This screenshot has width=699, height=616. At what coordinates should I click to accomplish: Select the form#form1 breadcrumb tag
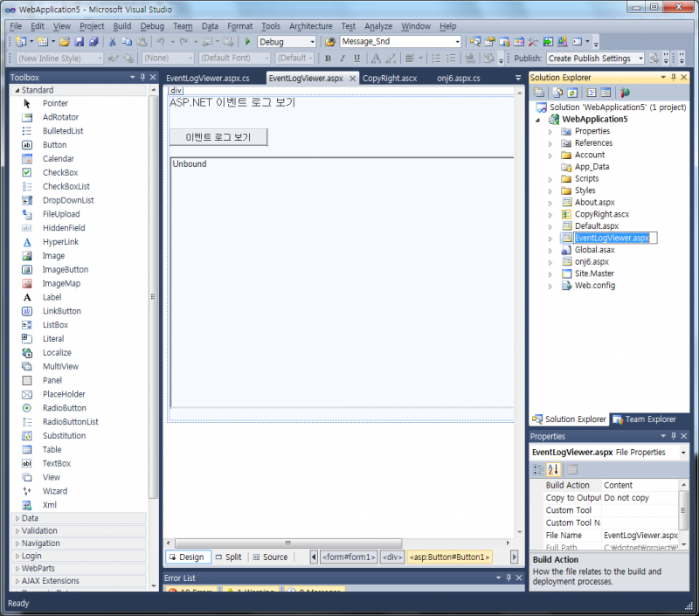coord(349,557)
